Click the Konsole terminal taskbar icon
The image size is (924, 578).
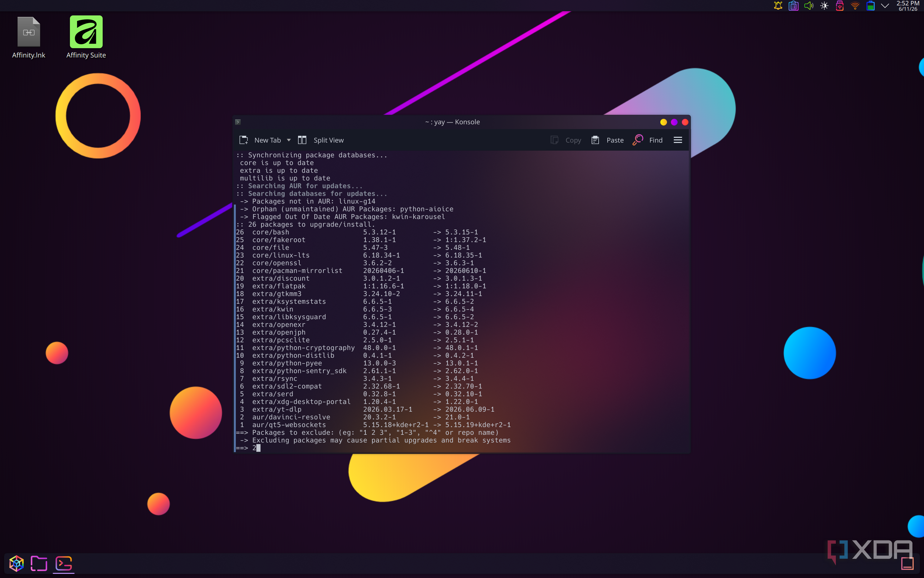pos(64,563)
